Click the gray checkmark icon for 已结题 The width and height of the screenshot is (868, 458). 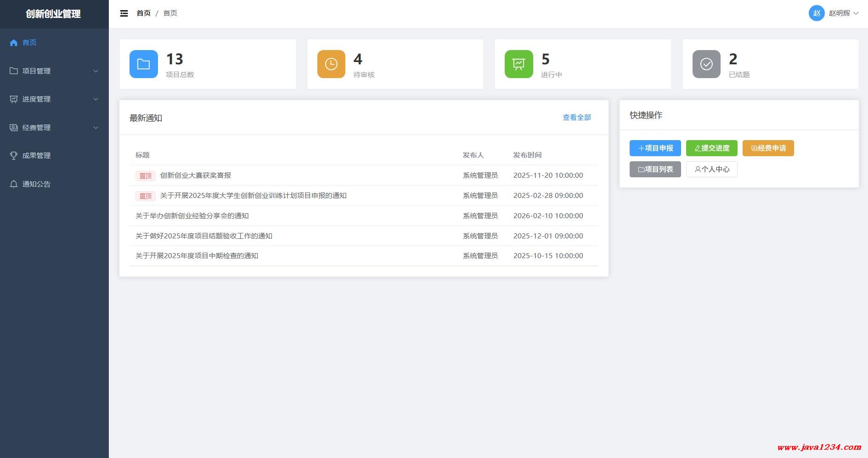pyautogui.click(x=706, y=64)
